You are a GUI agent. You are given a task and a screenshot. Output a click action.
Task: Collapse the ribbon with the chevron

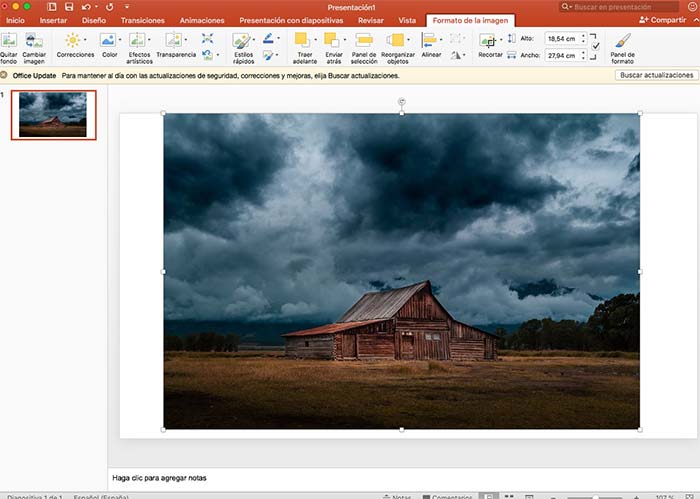coord(696,20)
